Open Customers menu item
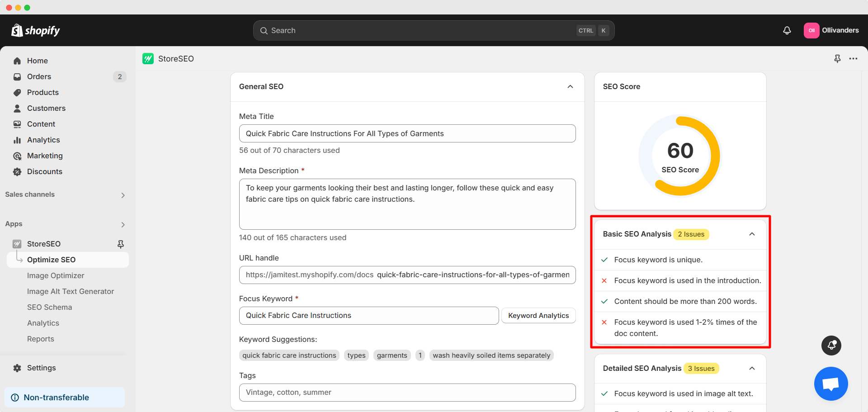Viewport: 868px width, 412px height. [x=68, y=108]
